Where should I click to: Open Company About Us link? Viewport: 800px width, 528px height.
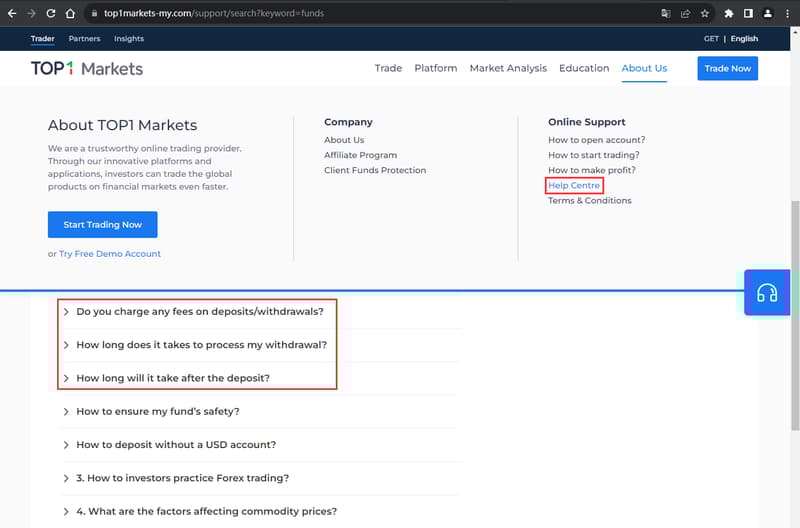344,140
